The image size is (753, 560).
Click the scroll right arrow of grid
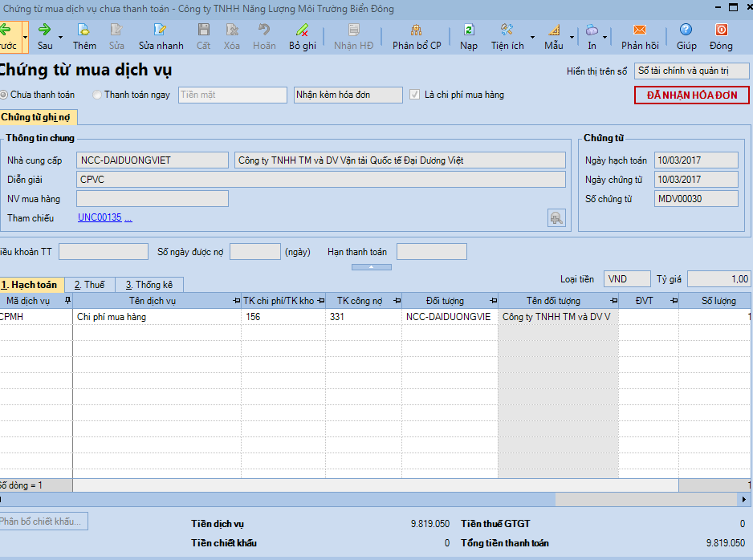(x=744, y=500)
